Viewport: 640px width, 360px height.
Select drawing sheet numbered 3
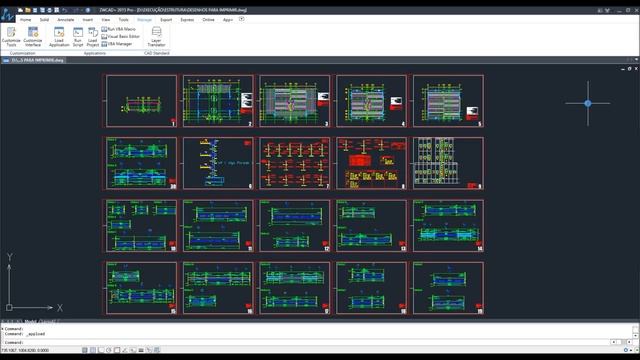pyautogui.click(x=294, y=101)
